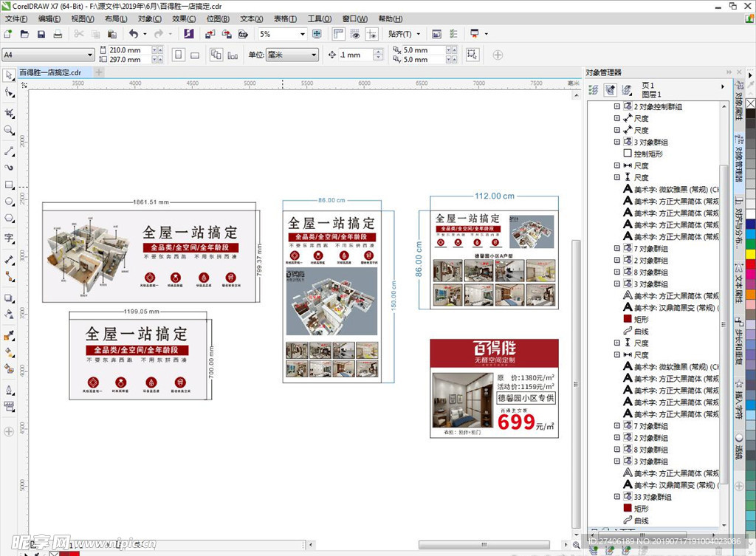Click the page width field 210.0 mm
756x556 pixels.
click(129, 49)
